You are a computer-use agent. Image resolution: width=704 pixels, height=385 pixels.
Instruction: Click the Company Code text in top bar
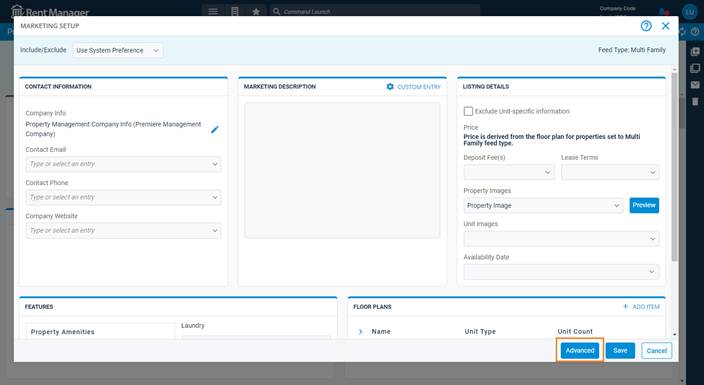(x=617, y=9)
